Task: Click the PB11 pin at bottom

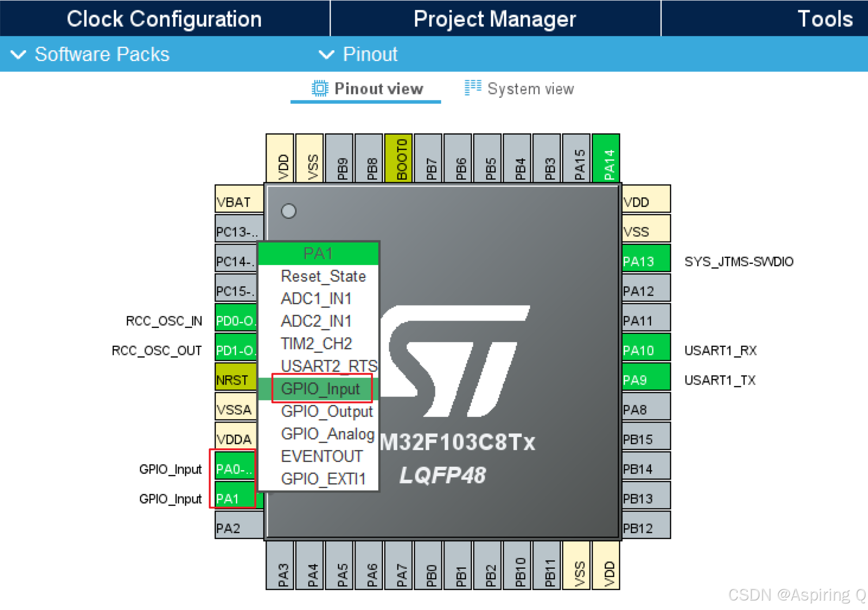Action: tap(546, 565)
